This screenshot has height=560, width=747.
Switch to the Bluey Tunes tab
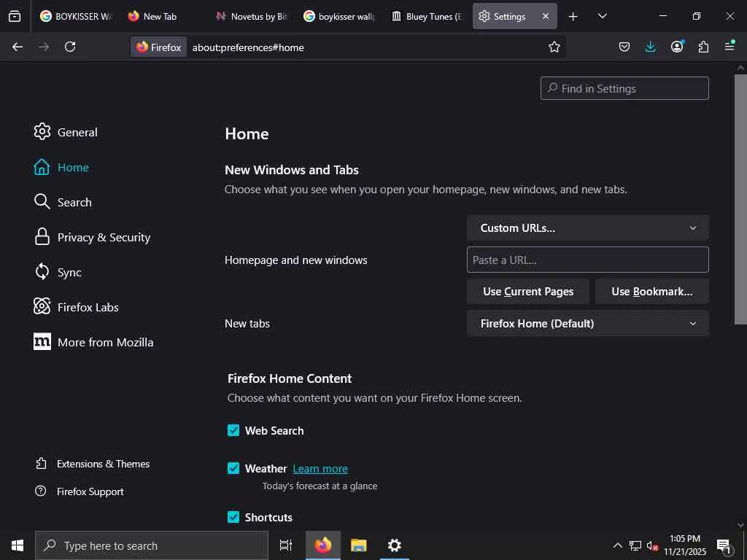(427, 16)
